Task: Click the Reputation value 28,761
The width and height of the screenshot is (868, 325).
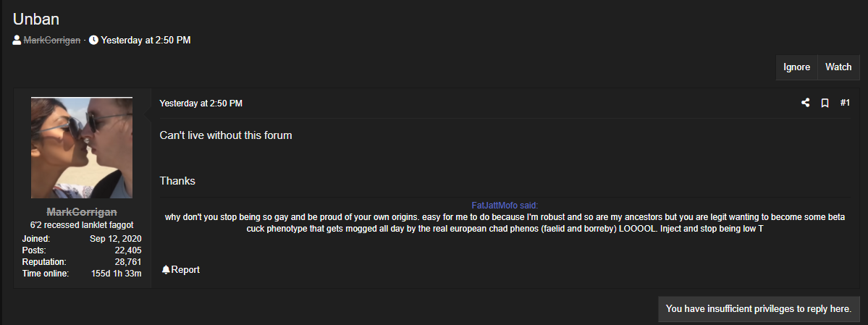Action: tap(127, 262)
